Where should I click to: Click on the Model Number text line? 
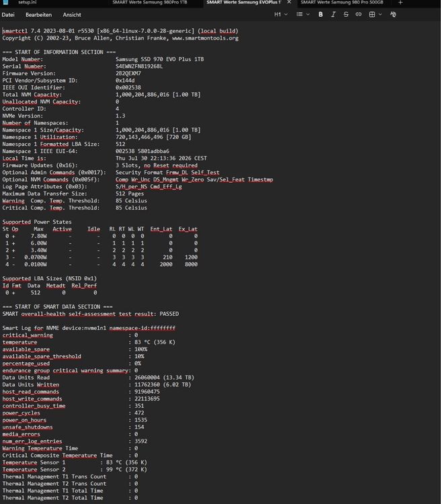tap(103, 59)
